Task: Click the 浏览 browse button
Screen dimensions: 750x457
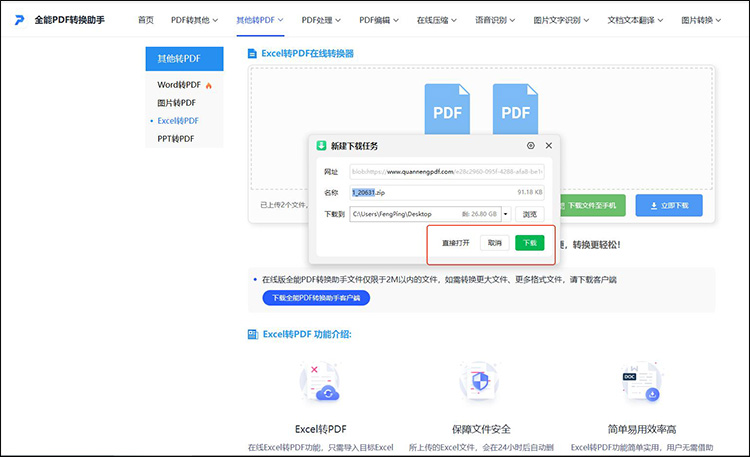Action: pos(530,213)
